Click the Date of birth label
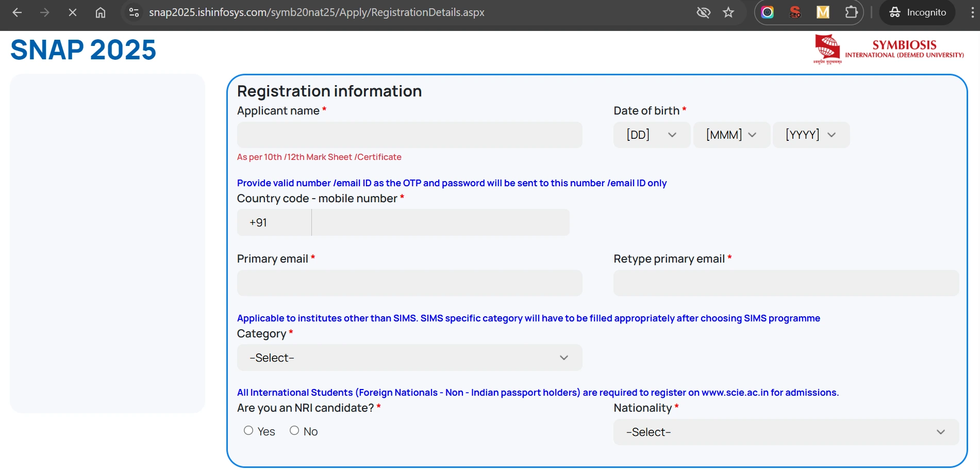 [646, 111]
